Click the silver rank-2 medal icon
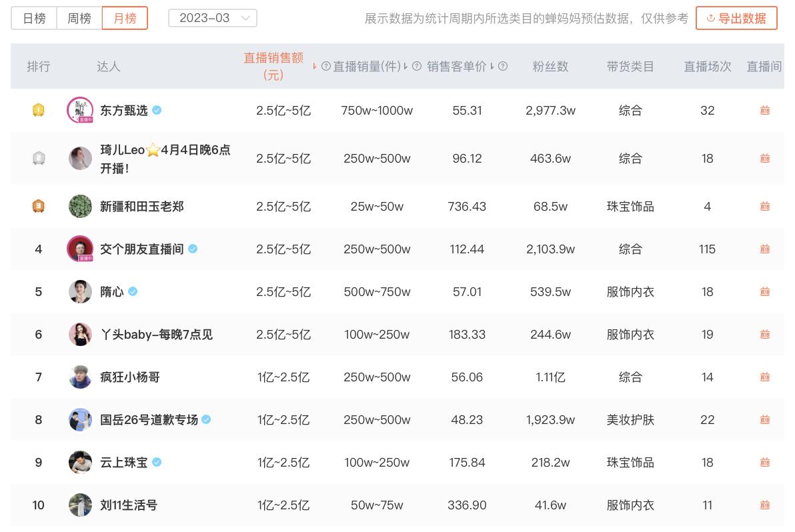The image size is (795, 532). tap(39, 158)
